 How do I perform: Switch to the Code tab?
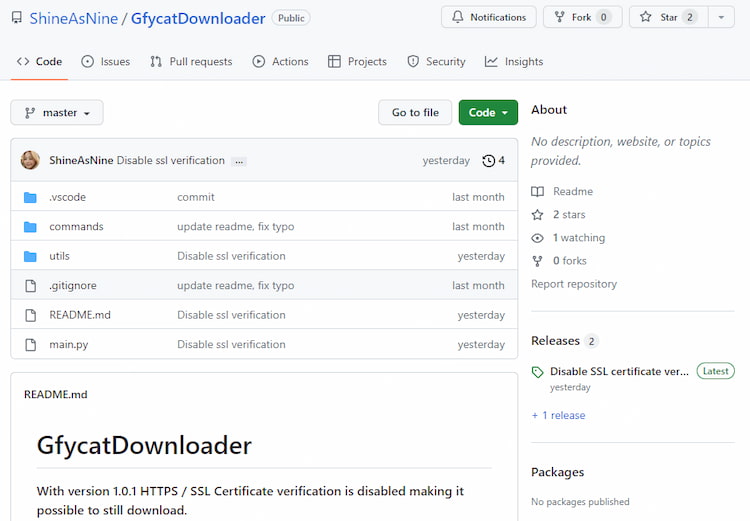click(39, 62)
